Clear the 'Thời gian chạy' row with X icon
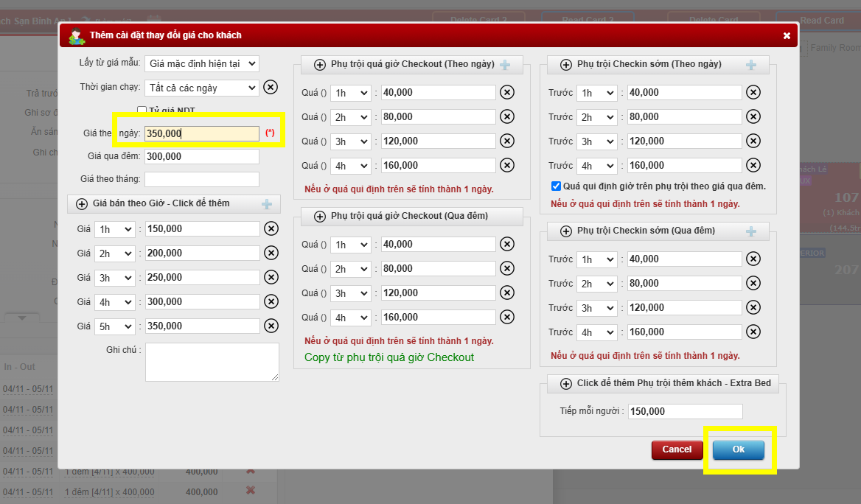This screenshot has width=861, height=504. point(271,88)
